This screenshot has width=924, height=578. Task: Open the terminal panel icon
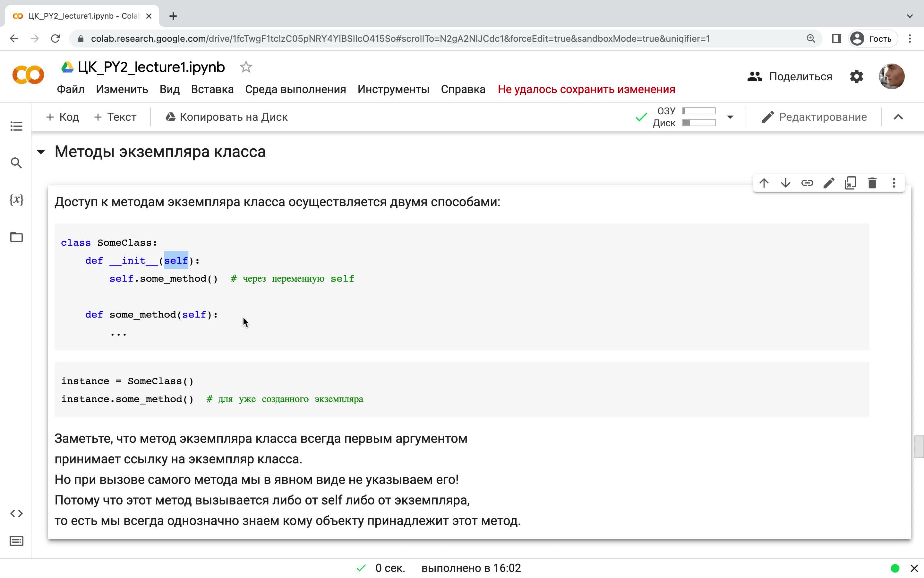(16, 541)
